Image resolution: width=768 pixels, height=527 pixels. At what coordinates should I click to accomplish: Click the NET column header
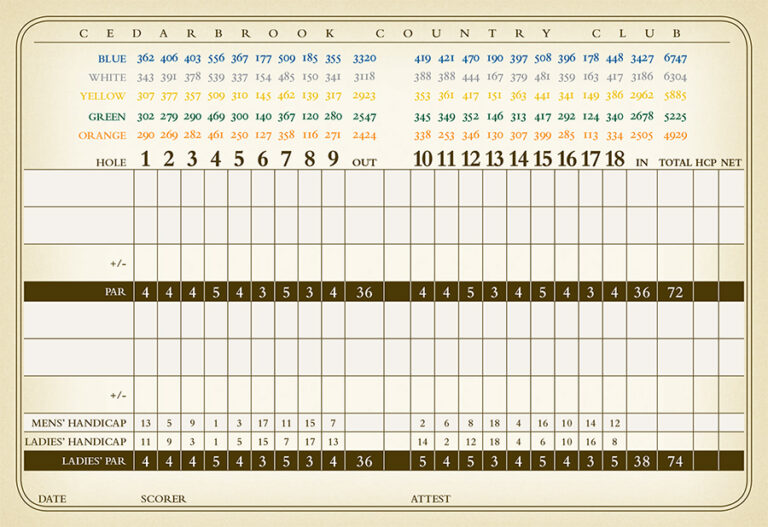coord(731,161)
